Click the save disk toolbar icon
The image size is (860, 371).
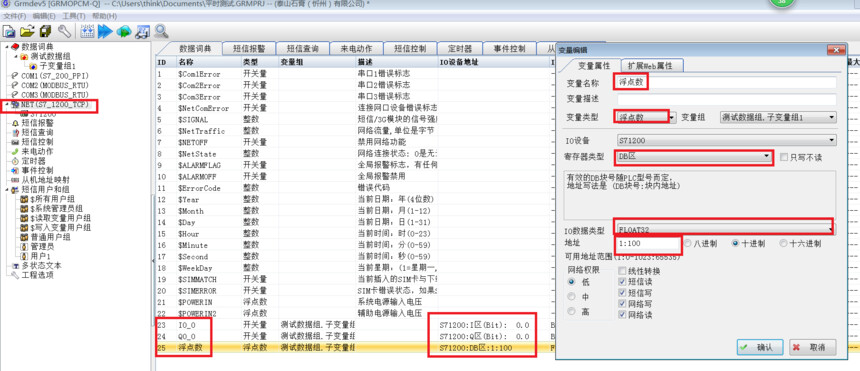click(46, 32)
